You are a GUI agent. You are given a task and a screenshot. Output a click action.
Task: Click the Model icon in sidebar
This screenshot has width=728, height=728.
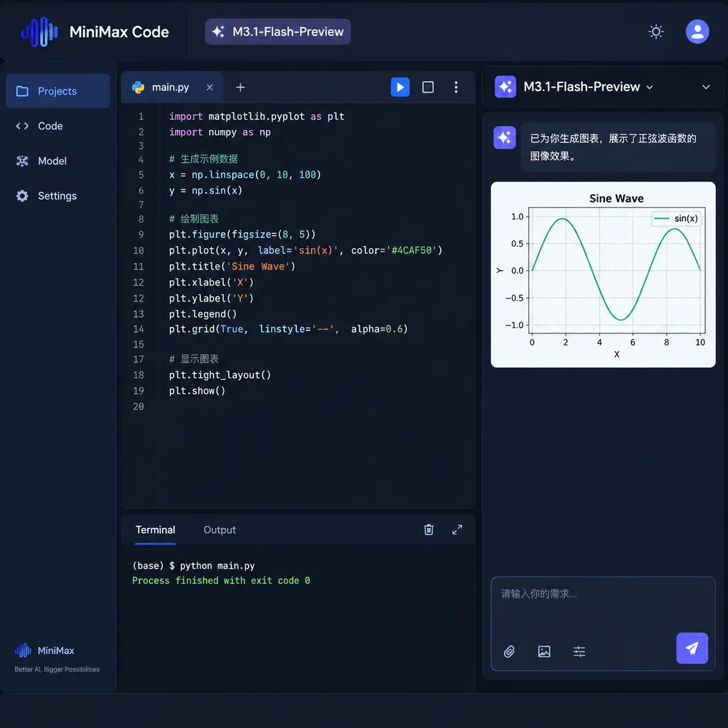click(x=22, y=161)
